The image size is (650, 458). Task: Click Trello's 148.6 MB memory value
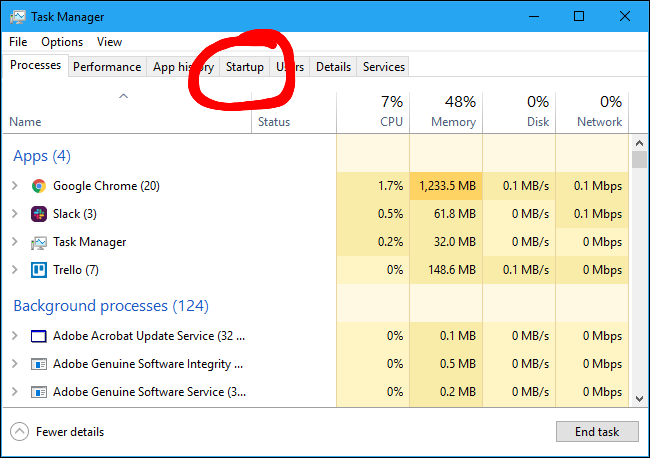pyautogui.click(x=452, y=270)
